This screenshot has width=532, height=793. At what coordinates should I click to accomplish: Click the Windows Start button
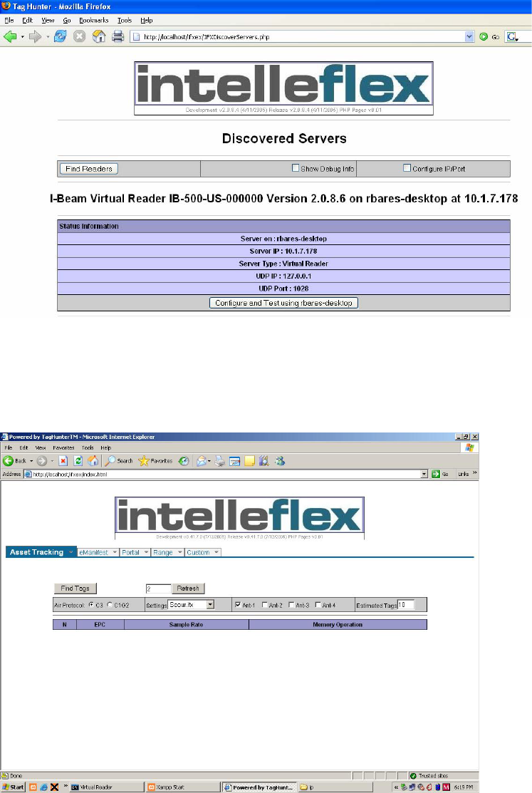coord(13,787)
